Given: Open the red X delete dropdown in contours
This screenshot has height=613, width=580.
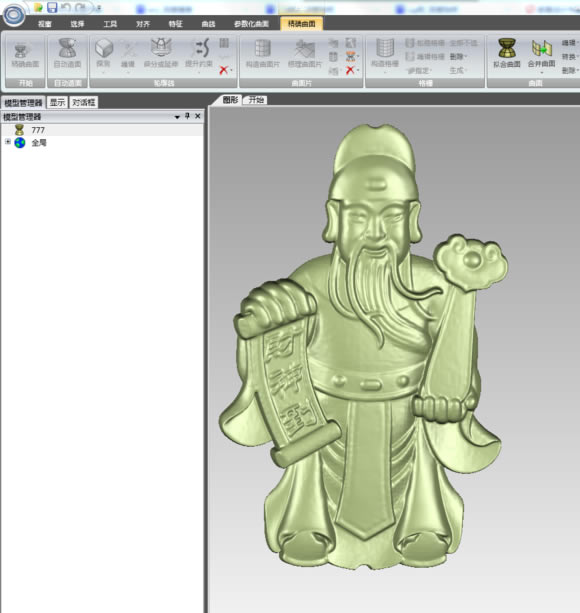Looking at the screenshot, I should click(x=226, y=70).
